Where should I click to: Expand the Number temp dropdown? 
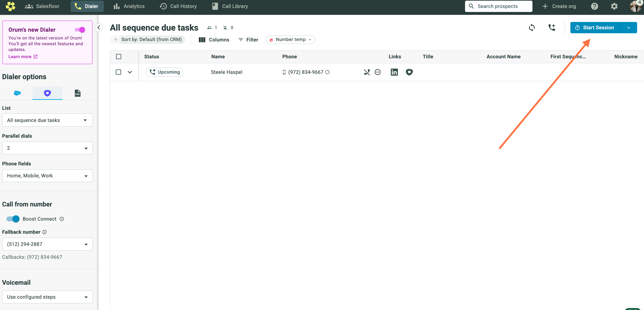291,39
